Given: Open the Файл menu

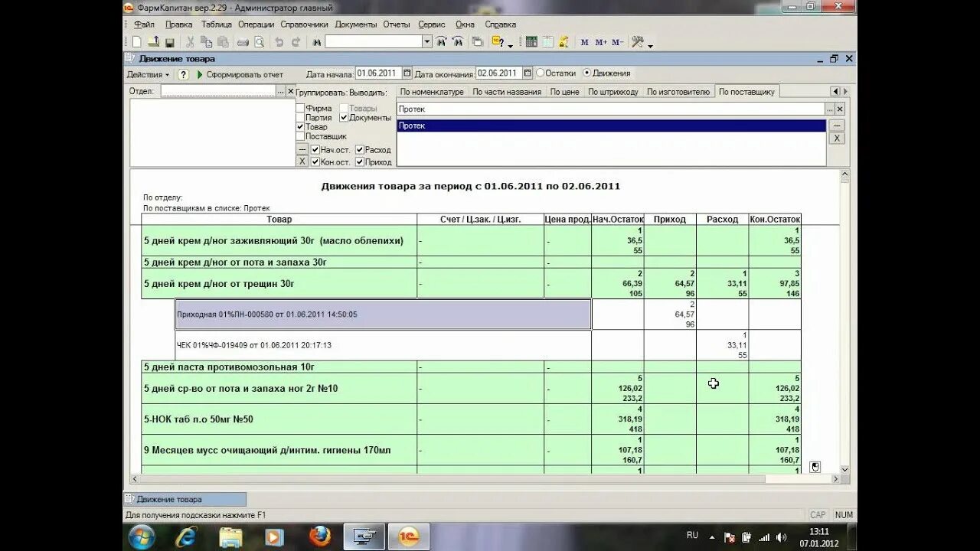Looking at the screenshot, I should pyautogui.click(x=144, y=24).
